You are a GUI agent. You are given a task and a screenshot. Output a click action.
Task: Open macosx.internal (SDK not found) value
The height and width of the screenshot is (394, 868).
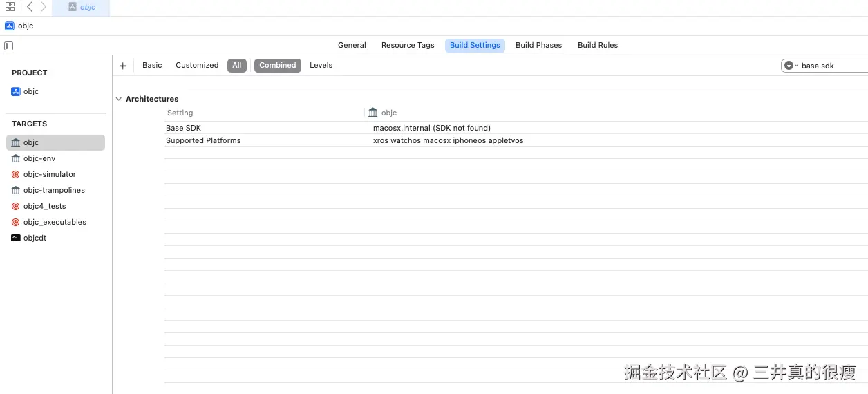[432, 128]
